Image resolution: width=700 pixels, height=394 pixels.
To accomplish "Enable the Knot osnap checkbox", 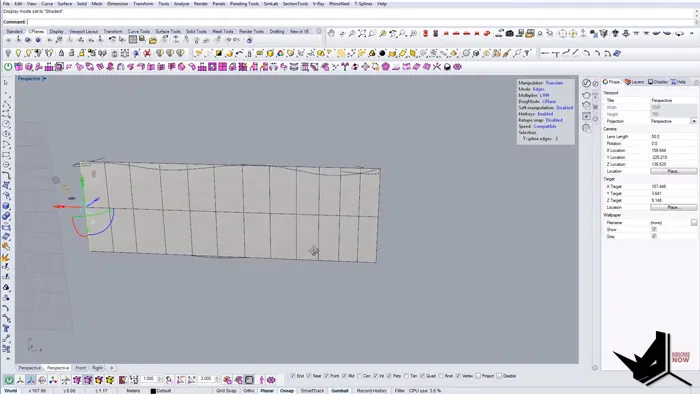I will pyautogui.click(x=441, y=376).
